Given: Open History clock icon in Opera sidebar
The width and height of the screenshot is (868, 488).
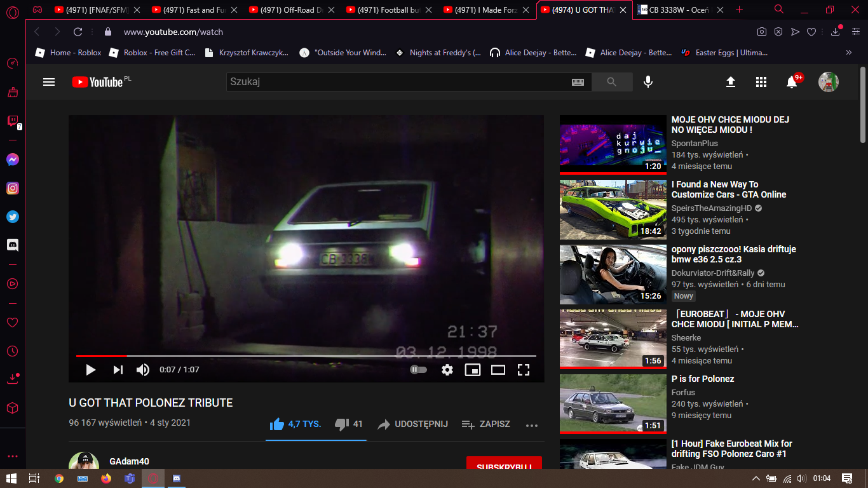Looking at the screenshot, I should pos(12,351).
